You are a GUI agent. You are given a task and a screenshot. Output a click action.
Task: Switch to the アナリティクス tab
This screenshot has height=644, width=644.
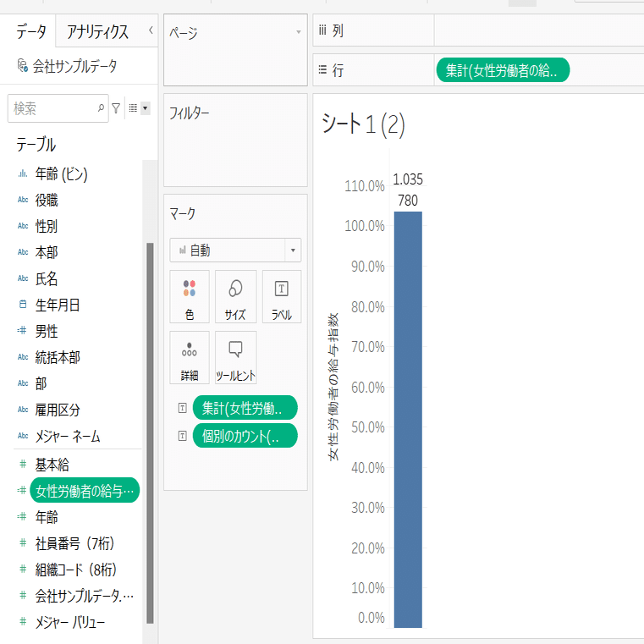[x=98, y=31]
